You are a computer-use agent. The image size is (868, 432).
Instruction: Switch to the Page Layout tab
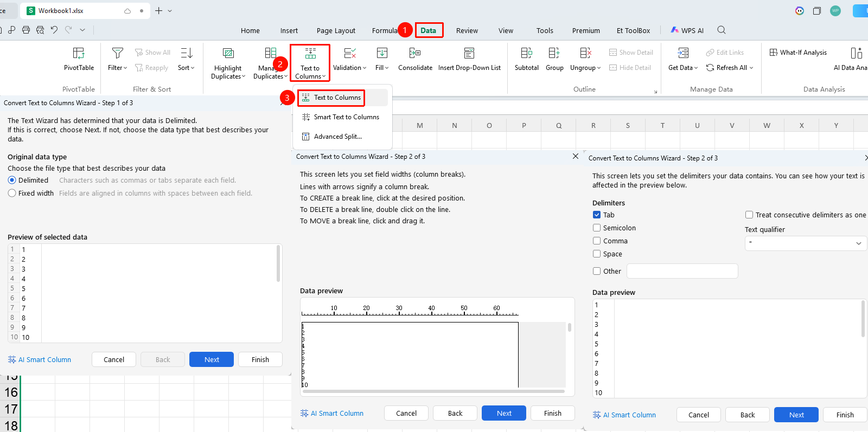[x=336, y=31]
